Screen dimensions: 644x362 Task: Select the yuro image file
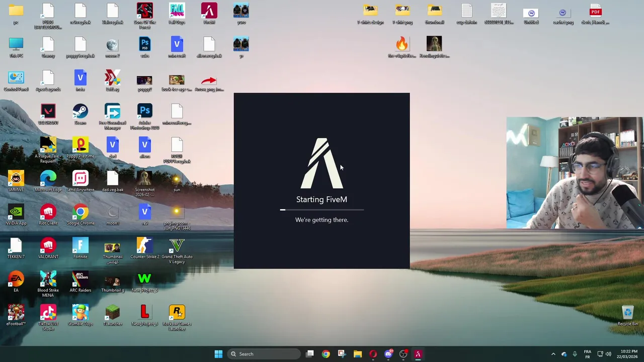click(241, 14)
